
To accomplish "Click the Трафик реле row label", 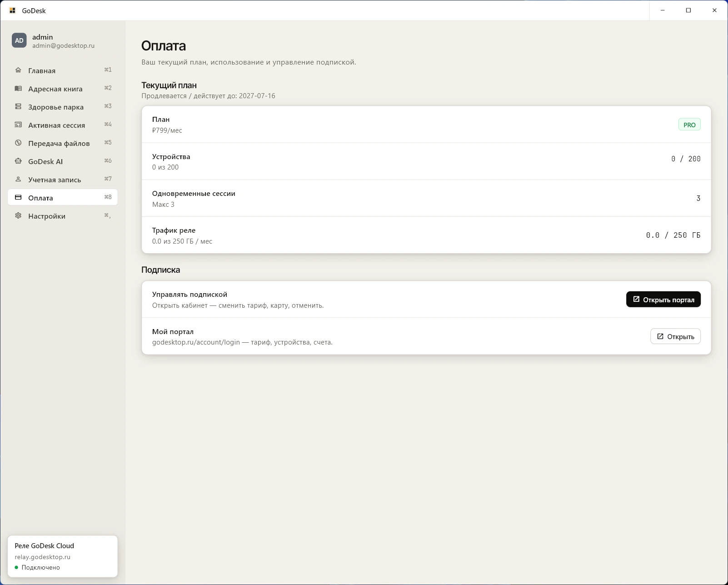I will (174, 230).
